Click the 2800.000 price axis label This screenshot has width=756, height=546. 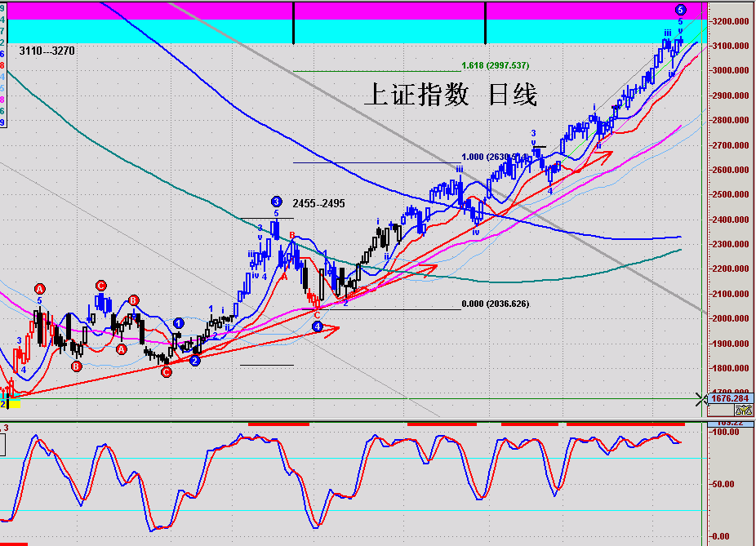[730, 120]
